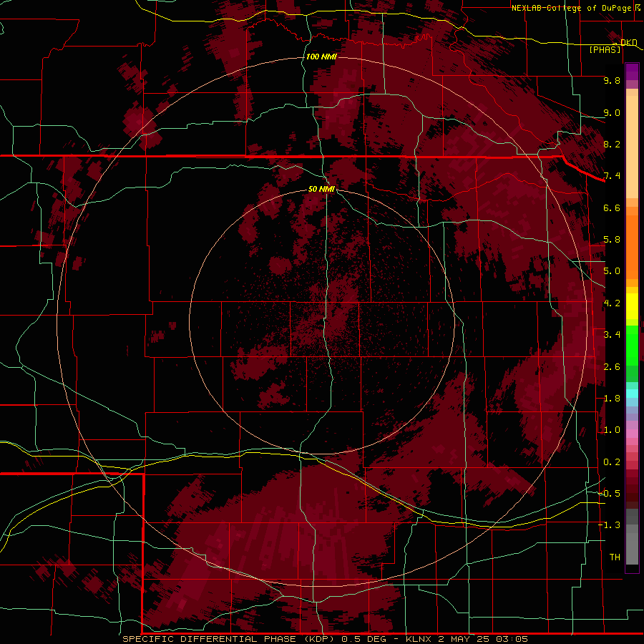Click the [PHAS] unit label
The height and width of the screenshot is (644, 644).
point(605,49)
